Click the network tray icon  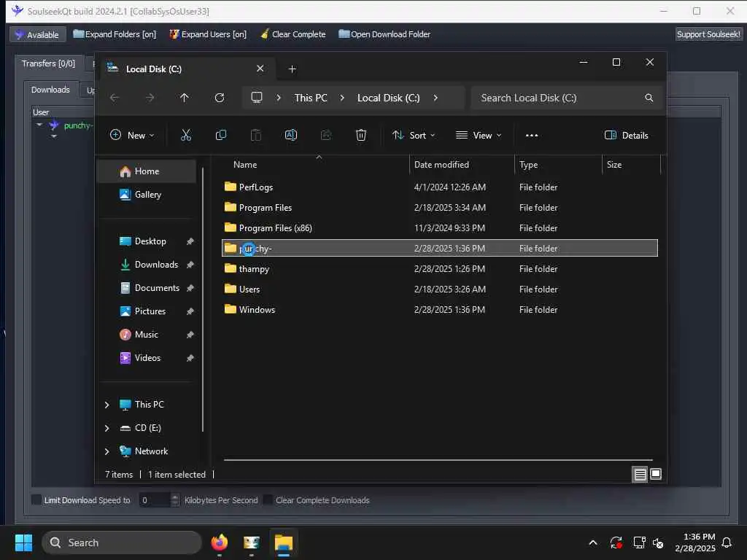(x=639, y=542)
